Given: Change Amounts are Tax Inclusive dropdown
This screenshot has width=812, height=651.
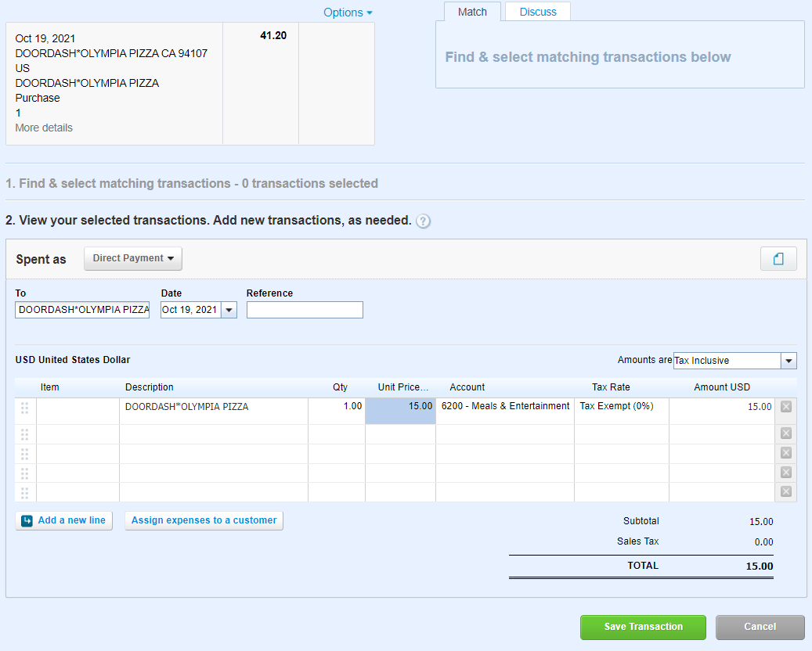Looking at the screenshot, I should pos(789,360).
